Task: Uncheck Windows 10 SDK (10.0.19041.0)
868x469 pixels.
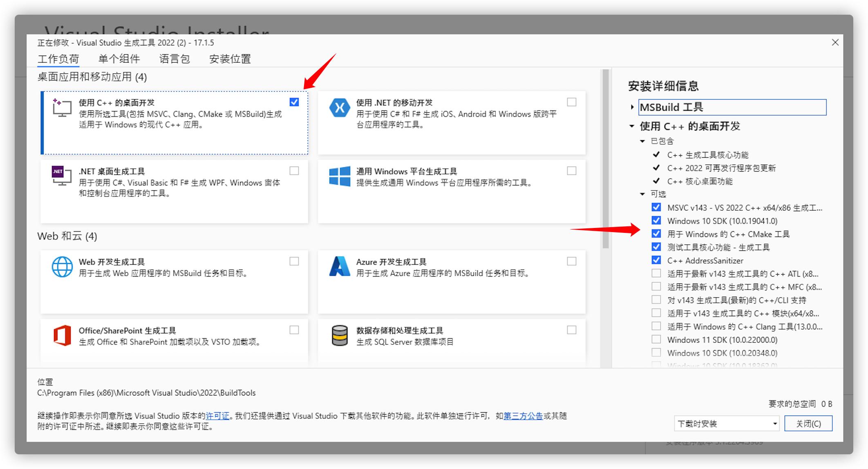Action: coord(656,221)
